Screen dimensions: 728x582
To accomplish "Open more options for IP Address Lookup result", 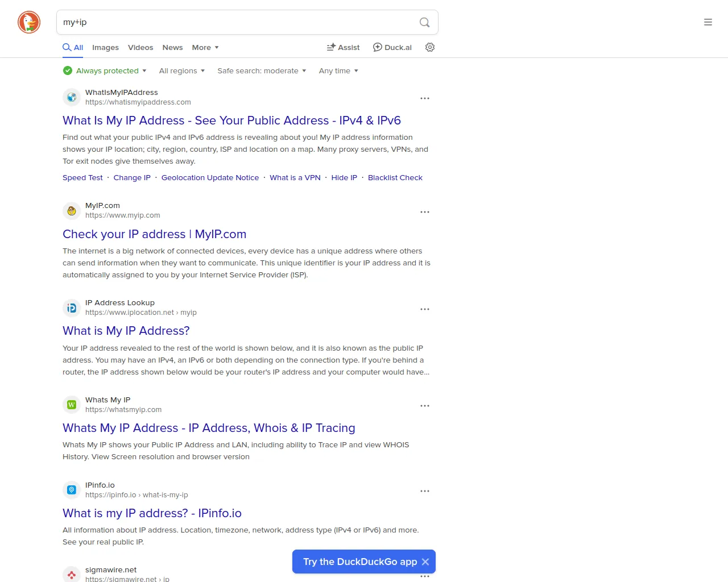I will point(425,309).
